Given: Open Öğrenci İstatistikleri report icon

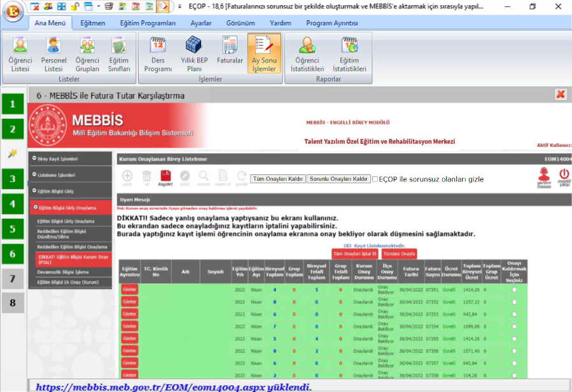Looking at the screenshot, I should [307, 53].
